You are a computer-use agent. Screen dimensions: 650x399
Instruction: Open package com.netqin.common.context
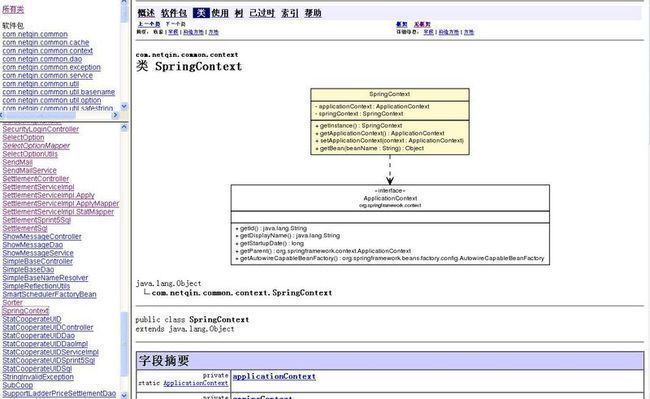tap(48, 51)
